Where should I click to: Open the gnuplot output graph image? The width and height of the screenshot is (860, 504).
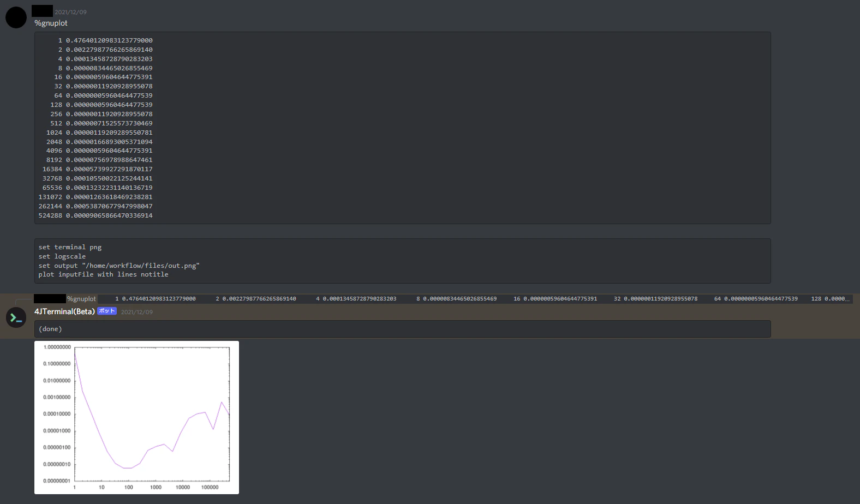pos(136,417)
